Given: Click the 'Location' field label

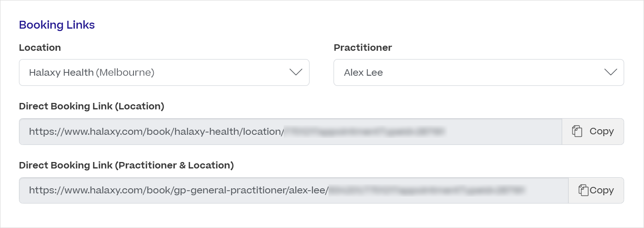Looking at the screenshot, I should point(40,48).
